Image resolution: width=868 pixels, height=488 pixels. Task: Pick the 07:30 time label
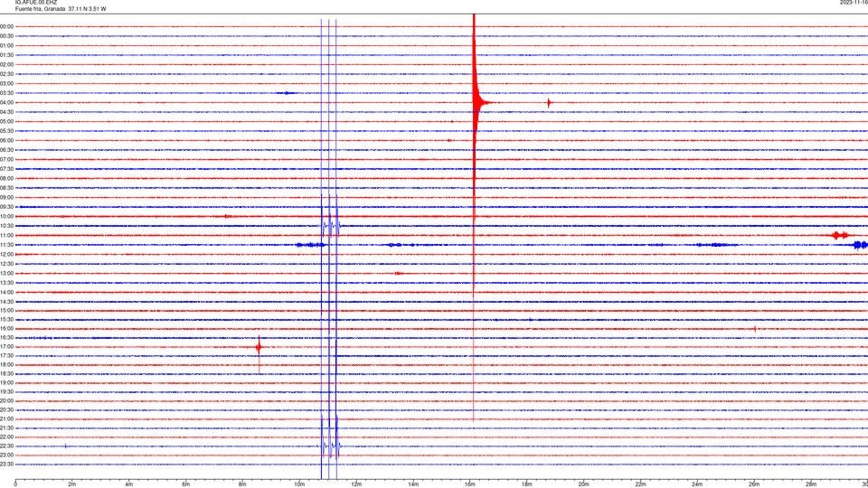[x=7, y=169]
